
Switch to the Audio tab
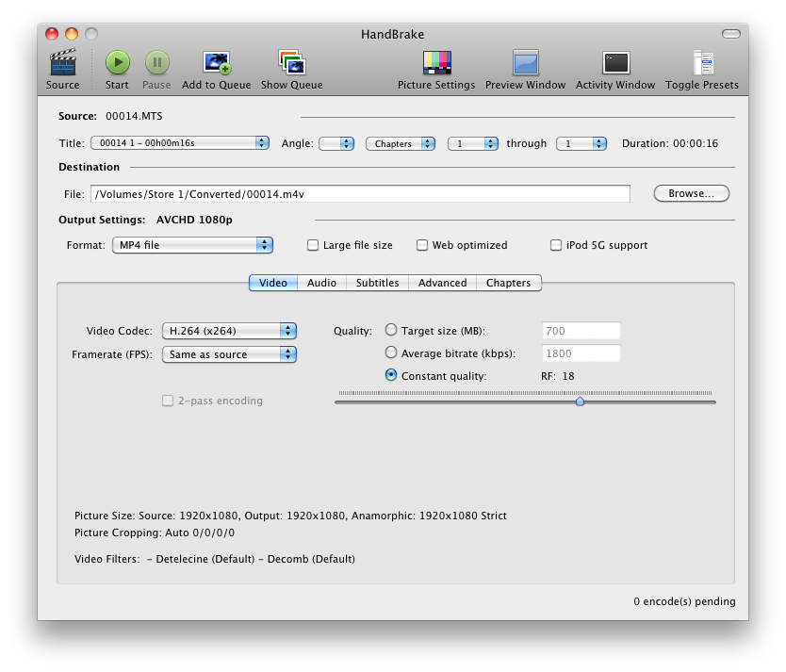click(321, 283)
